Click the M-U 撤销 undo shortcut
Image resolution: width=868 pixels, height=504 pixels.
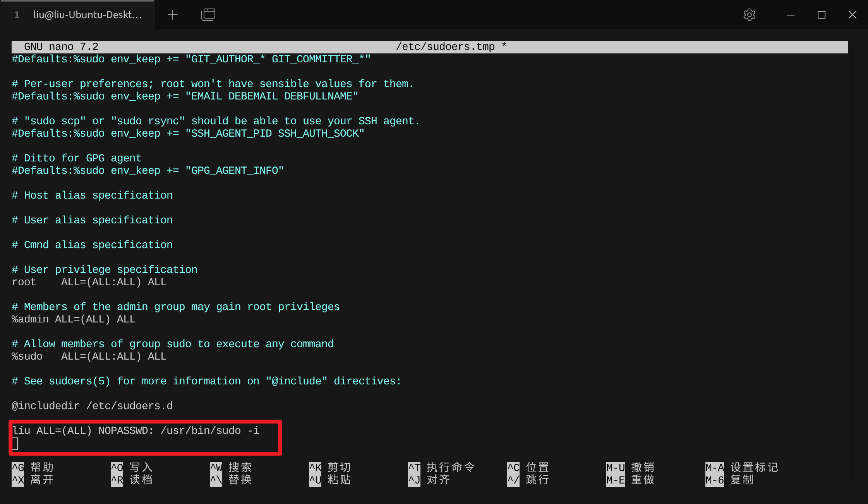pos(630,467)
